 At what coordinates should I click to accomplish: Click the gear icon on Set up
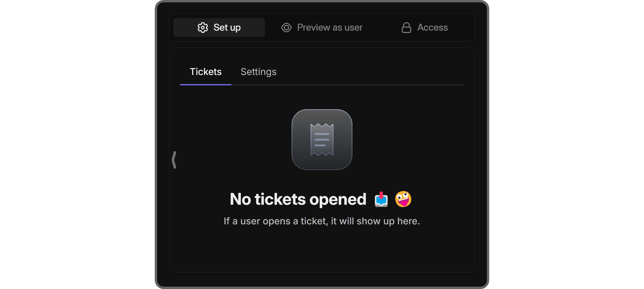point(203,28)
